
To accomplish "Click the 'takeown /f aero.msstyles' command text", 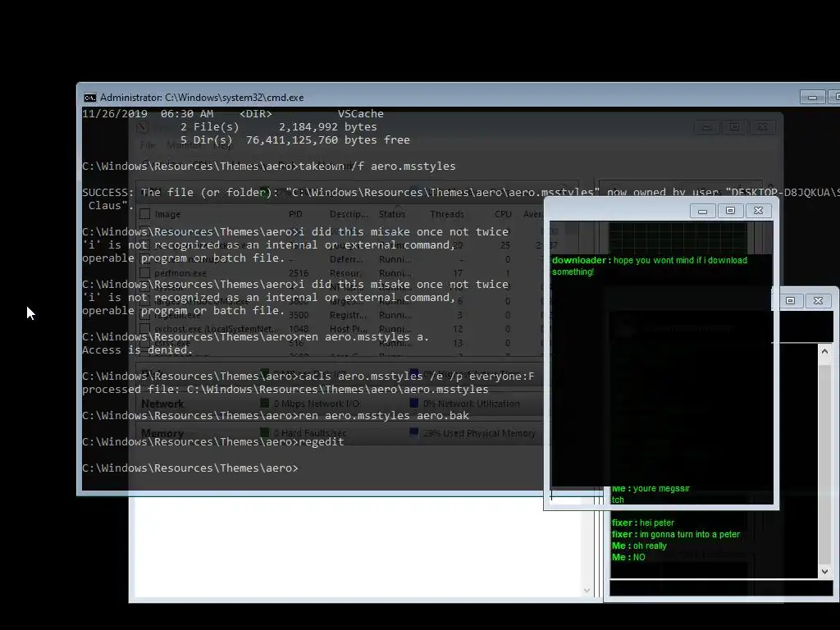I will [377, 167].
